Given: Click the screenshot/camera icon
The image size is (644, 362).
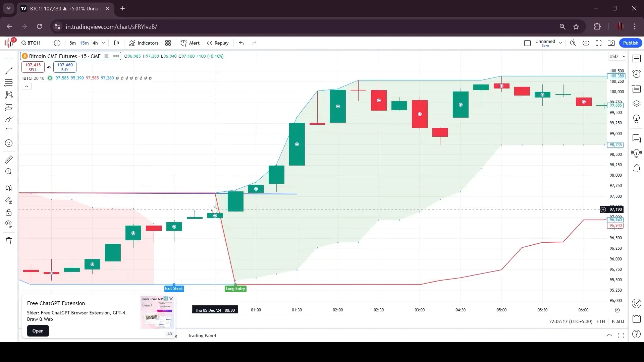Looking at the screenshot, I should click(612, 43).
